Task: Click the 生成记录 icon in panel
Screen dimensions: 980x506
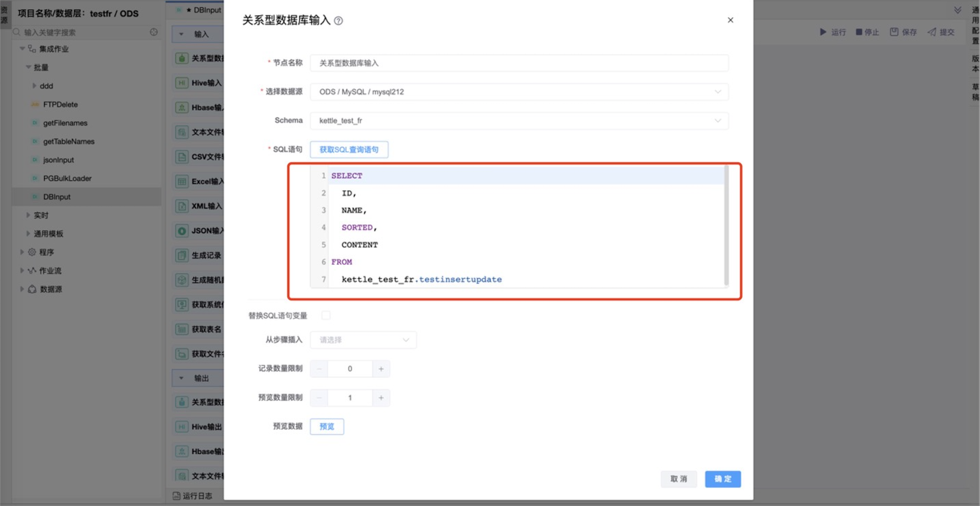Action: [x=183, y=255]
